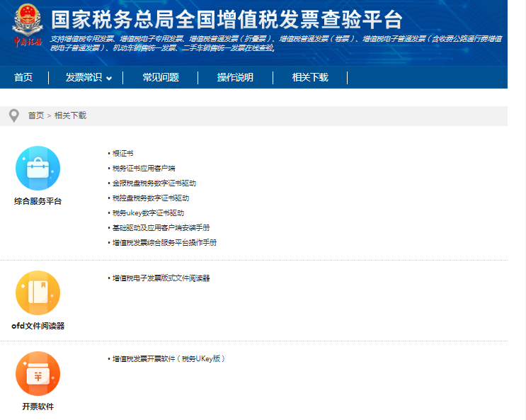Download 税务证书应用客户端

(144, 168)
